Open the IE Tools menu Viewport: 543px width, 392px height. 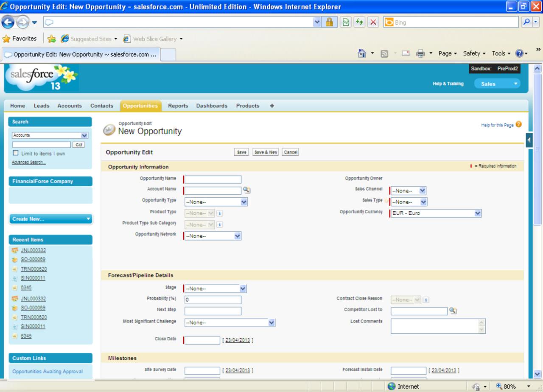point(502,53)
